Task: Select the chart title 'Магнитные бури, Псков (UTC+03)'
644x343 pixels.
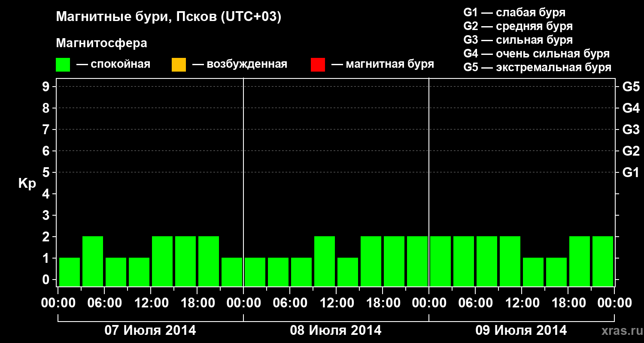Action: 169,17
